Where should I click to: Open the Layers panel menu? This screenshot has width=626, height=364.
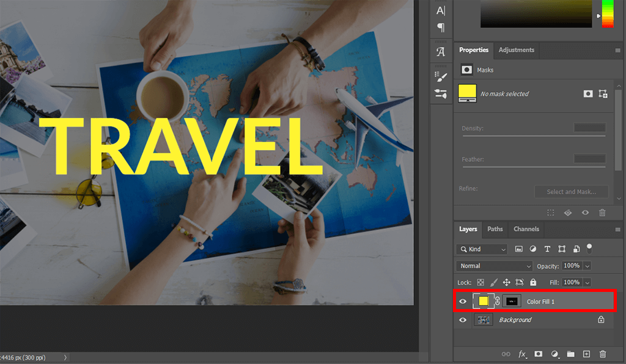point(617,230)
